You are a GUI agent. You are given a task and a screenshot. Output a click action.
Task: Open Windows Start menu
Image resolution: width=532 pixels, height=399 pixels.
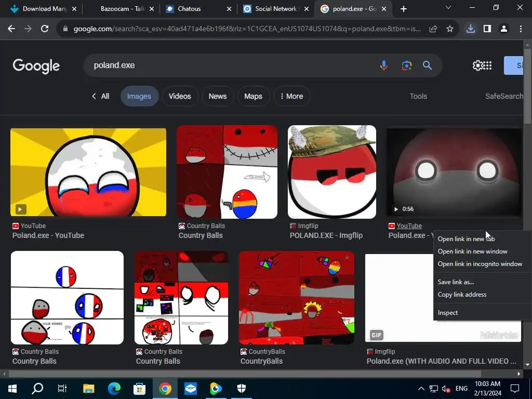click(12, 388)
